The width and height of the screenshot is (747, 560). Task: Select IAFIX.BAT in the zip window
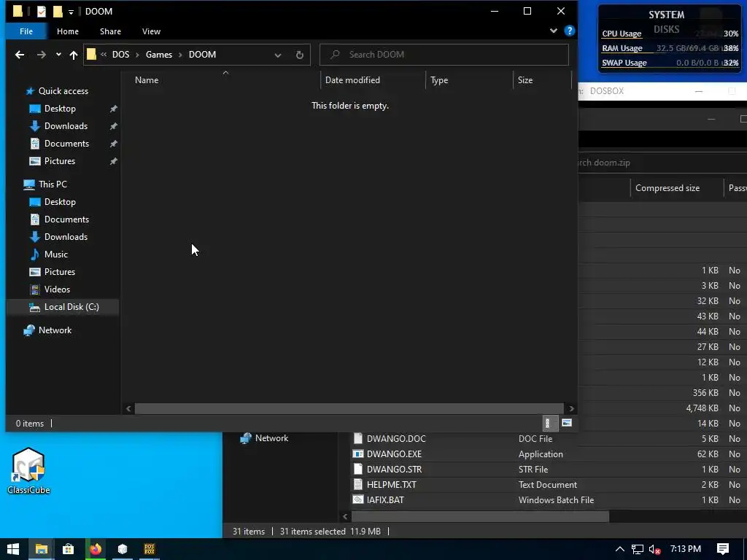(x=385, y=500)
